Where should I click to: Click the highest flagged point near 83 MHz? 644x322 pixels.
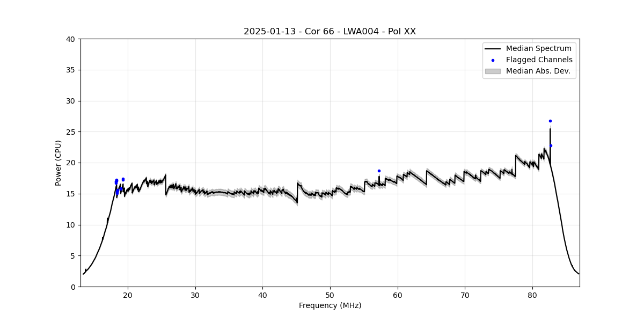pos(550,121)
